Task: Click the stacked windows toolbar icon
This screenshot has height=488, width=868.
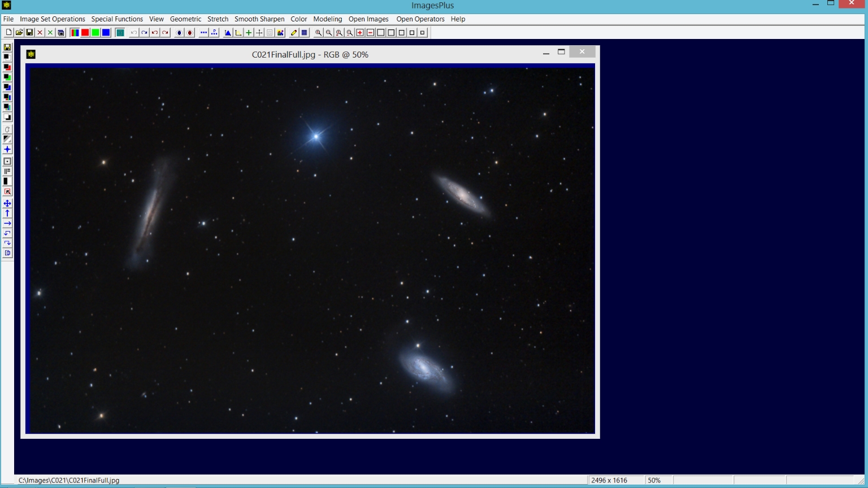Action: (61, 33)
